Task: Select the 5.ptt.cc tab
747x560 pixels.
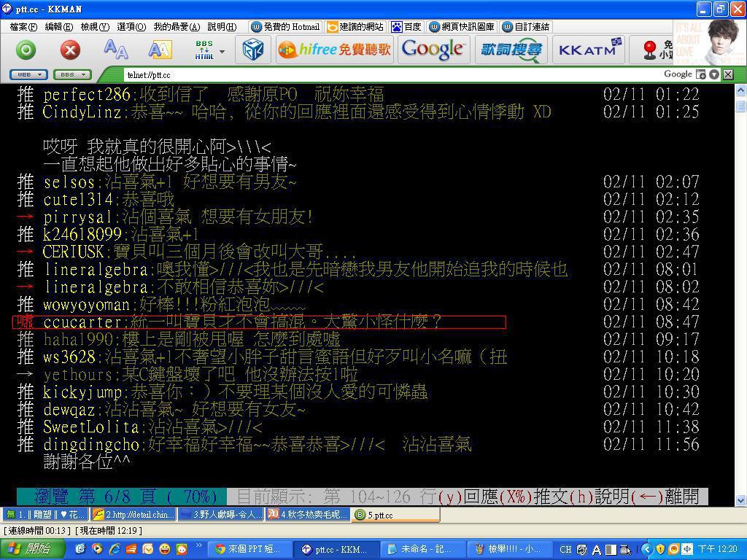Action: pos(395,514)
